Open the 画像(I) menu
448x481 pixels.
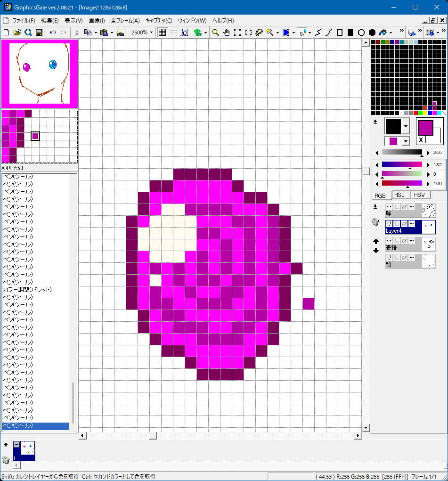(x=97, y=21)
